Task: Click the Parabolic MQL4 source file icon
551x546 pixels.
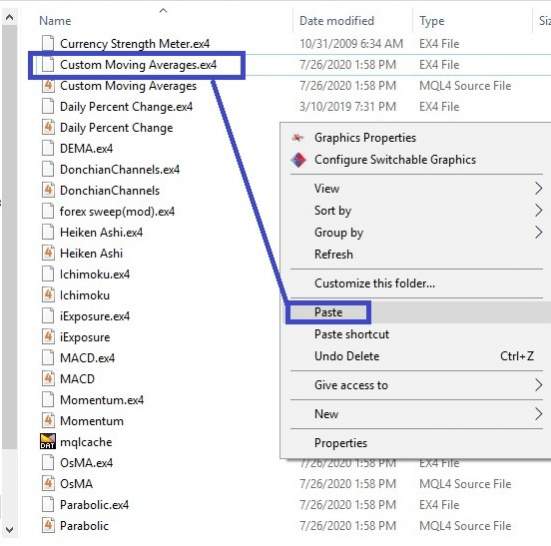Action: [x=48, y=526]
